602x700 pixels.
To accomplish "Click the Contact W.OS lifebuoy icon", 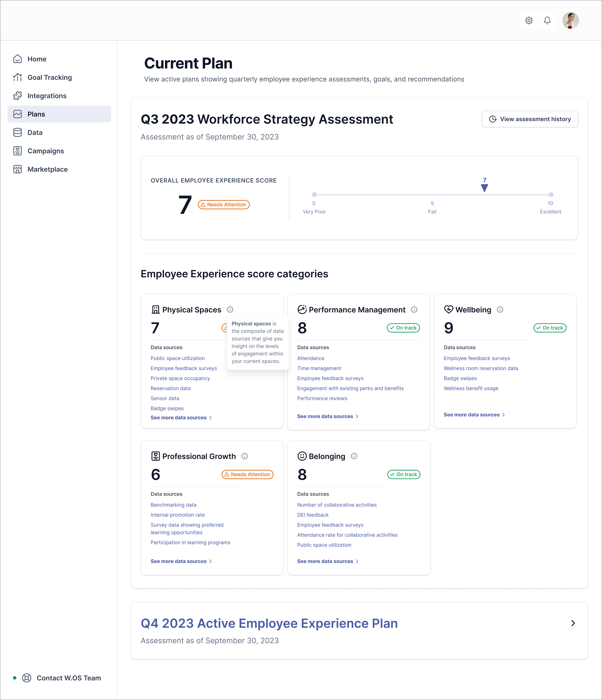I will (27, 678).
